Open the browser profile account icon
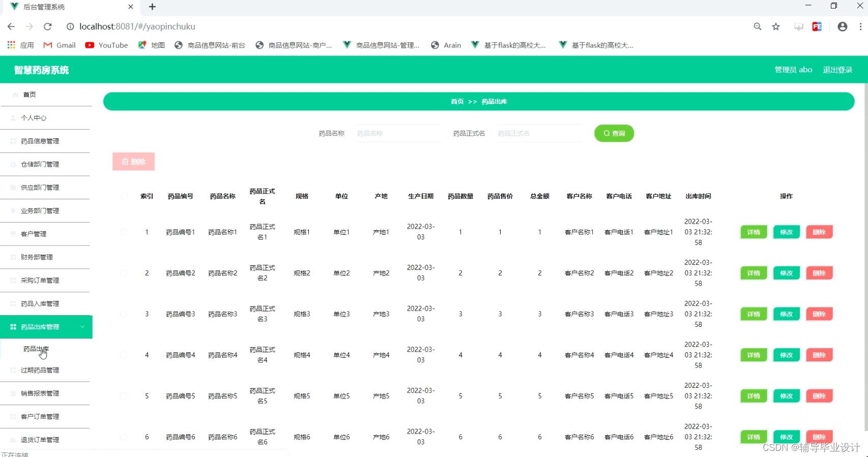 tap(843, 26)
